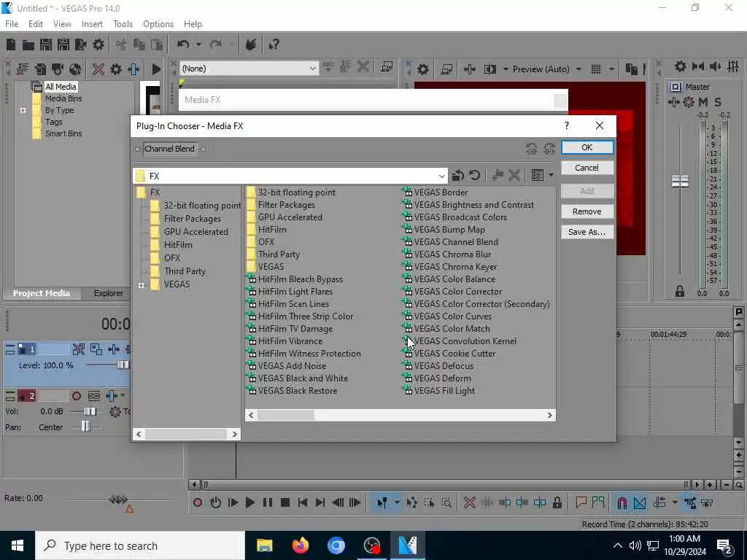Click the Record button in transport bar

198,502
